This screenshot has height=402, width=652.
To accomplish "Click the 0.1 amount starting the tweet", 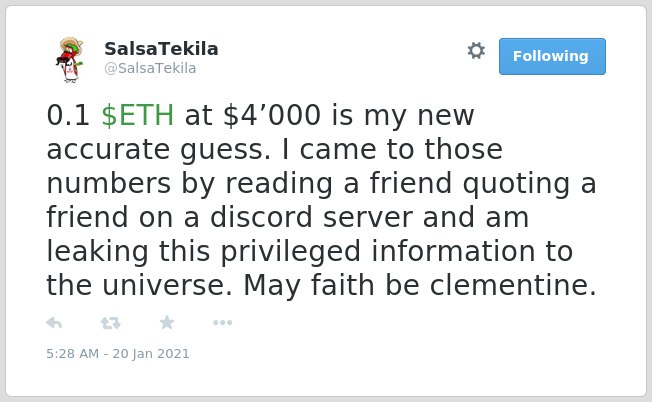I will coord(68,115).
